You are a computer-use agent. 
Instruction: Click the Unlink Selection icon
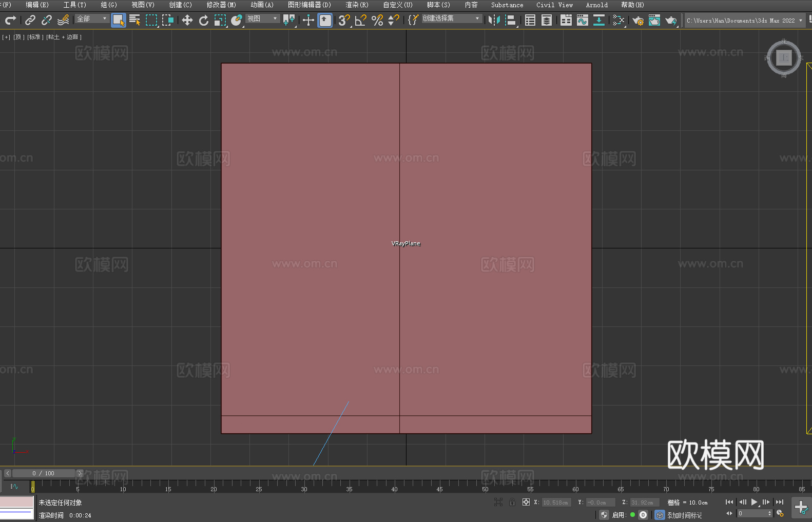tap(47, 20)
